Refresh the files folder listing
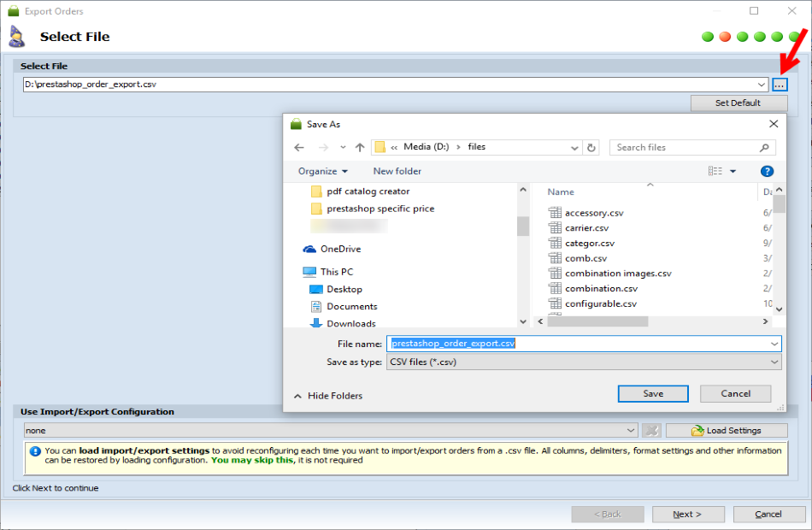Image resolution: width=812 pixels, height=530 pixels. (x=591, y=148)
